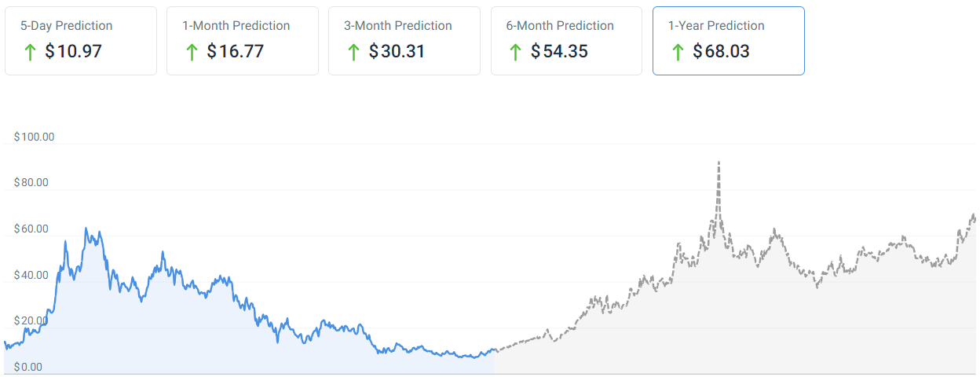Click the $40.00 y-axis label

pos(31,276)
